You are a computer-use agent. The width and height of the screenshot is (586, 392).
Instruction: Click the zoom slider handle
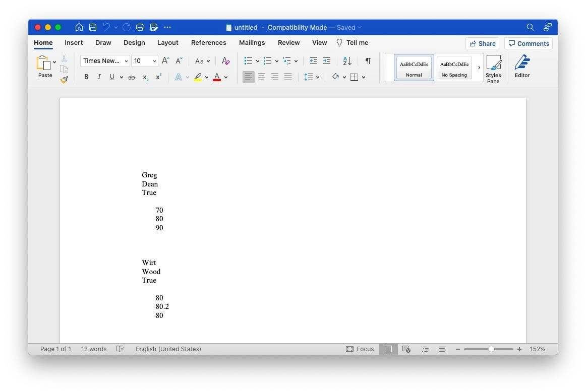tap(492, 349)
